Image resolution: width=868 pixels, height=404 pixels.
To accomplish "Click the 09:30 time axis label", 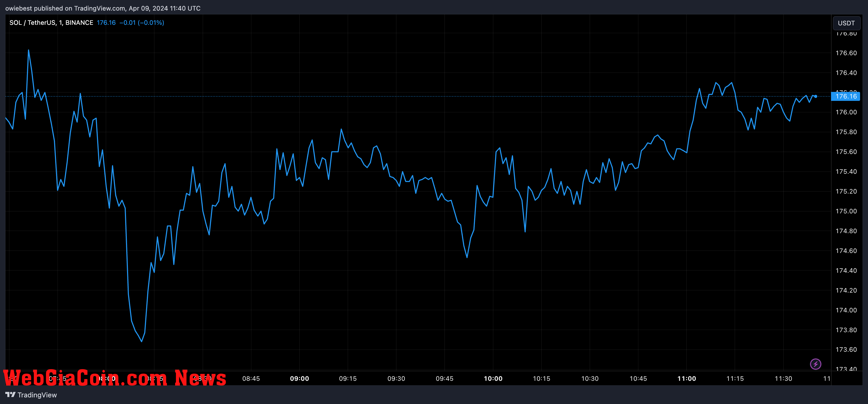I will coord(396,378).
